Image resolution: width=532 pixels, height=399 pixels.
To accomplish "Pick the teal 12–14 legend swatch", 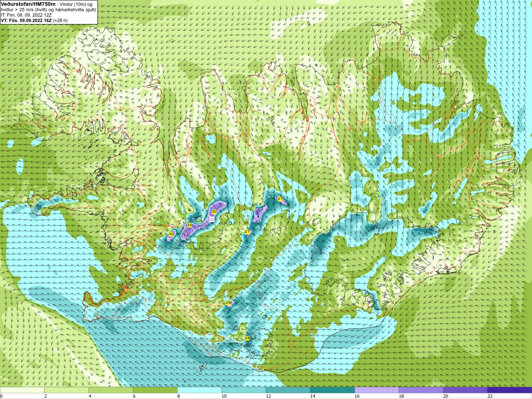I will 288,390.
